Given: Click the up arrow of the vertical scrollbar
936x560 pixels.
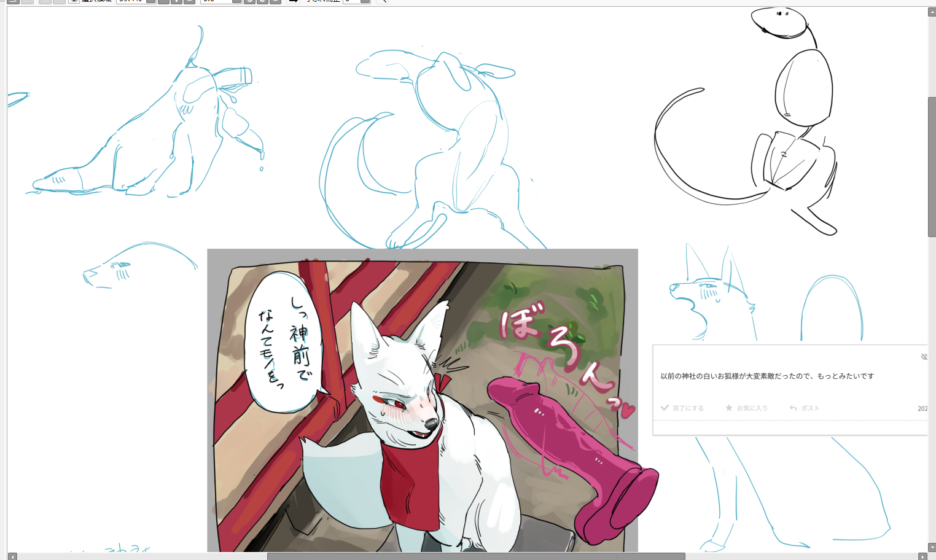Looking at the screenshot, I should pos(932,12).
